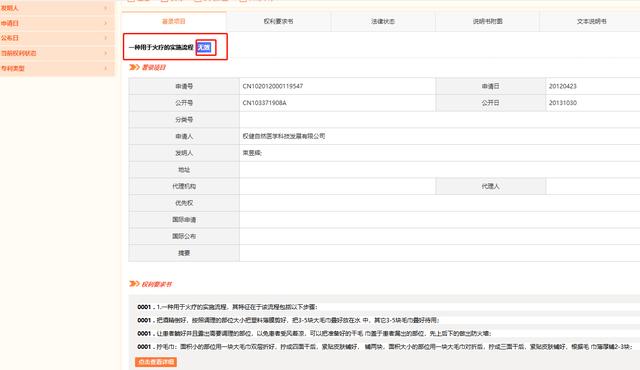Click the 公开日 label in the table
Screen dimensions: 640x370
[491, 103]
